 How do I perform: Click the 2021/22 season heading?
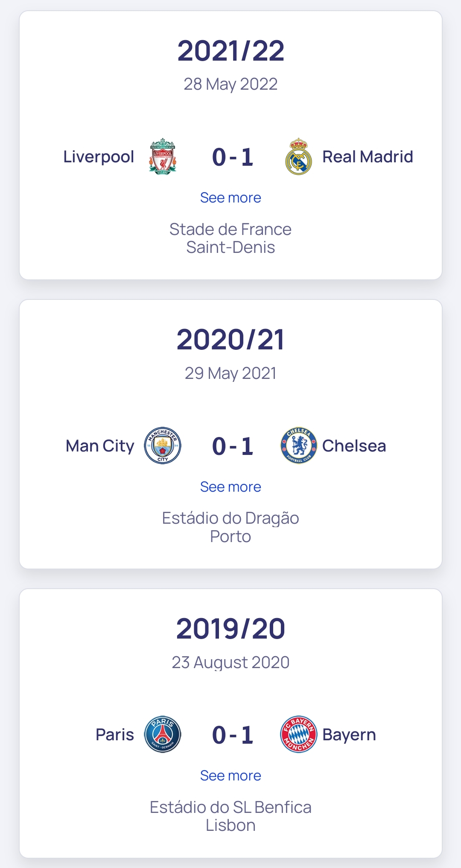tap(230, 51)
